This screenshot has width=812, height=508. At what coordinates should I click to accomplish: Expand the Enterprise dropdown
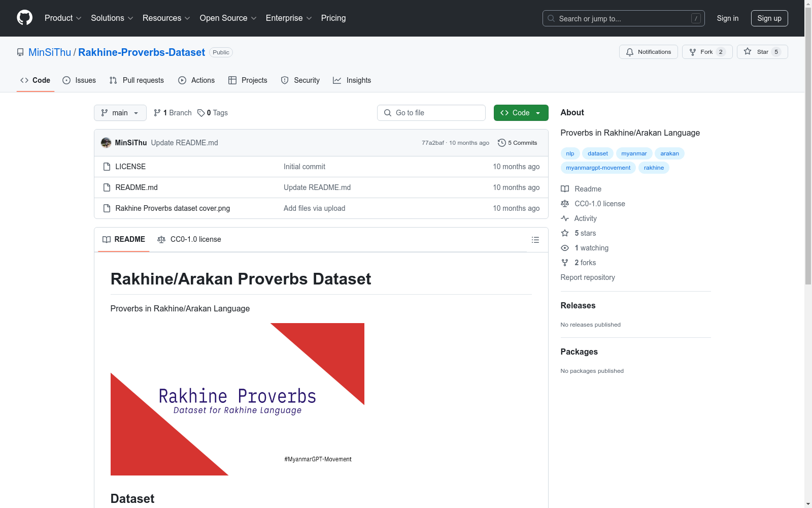tap(289, 18)
